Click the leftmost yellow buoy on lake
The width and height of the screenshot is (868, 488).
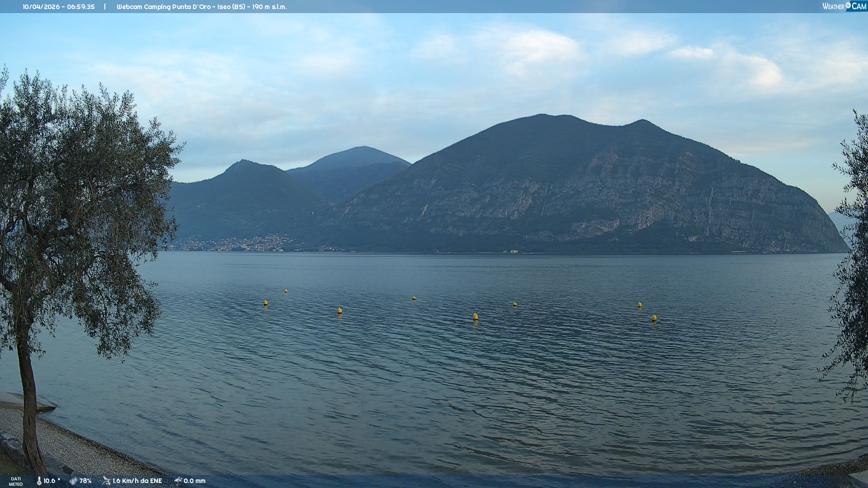coord(266,302)
